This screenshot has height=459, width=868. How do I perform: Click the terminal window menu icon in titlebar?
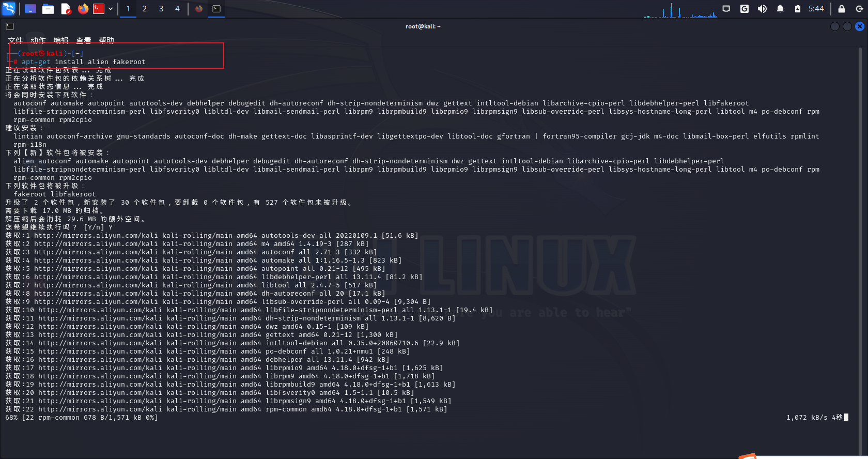10,26
